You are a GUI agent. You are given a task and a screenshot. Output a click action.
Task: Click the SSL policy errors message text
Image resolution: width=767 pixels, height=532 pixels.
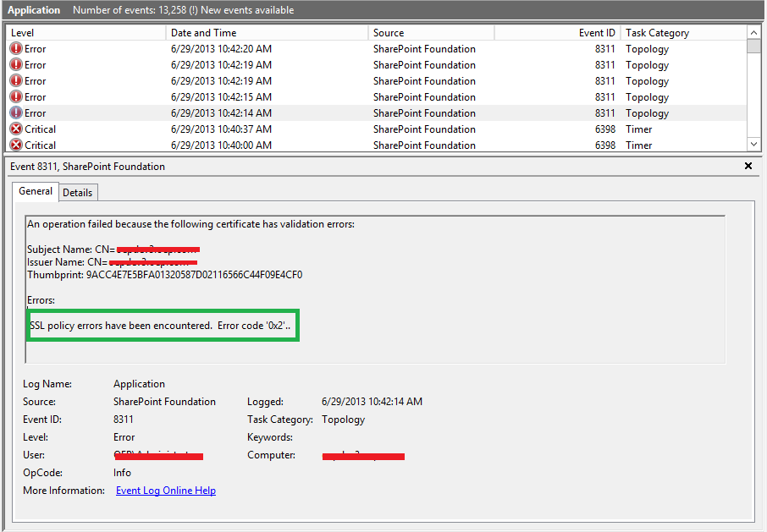tap(160, 326)
